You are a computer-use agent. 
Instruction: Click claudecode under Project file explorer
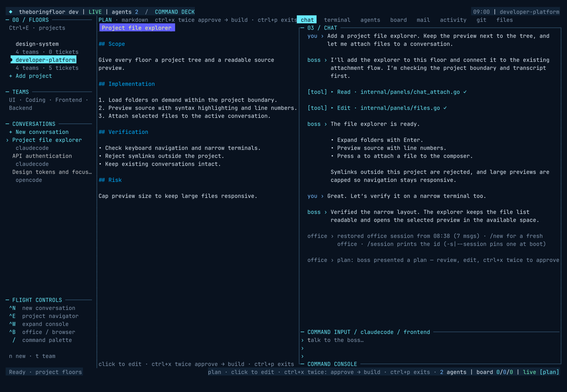tap(32, 148)
